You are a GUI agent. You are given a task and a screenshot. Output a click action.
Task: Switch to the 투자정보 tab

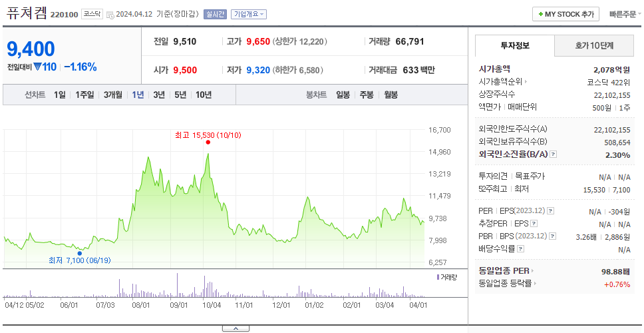tap(515, 46)
